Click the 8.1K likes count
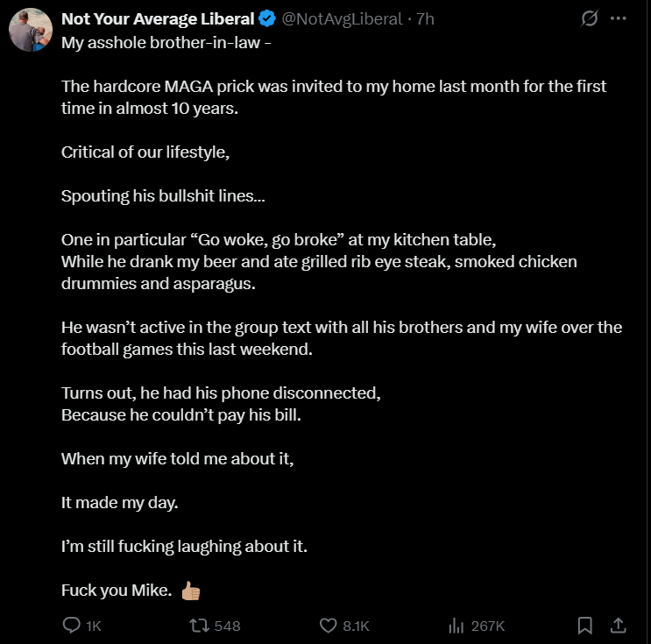The height and width of the screenshot is (644, 651). click(356, 626)
